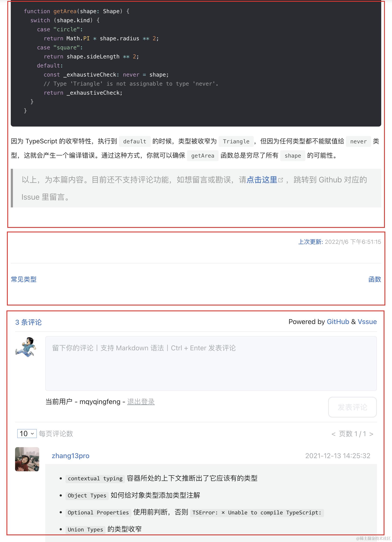Click the 发表评论 submit button
392x542 pixels.
352,407
